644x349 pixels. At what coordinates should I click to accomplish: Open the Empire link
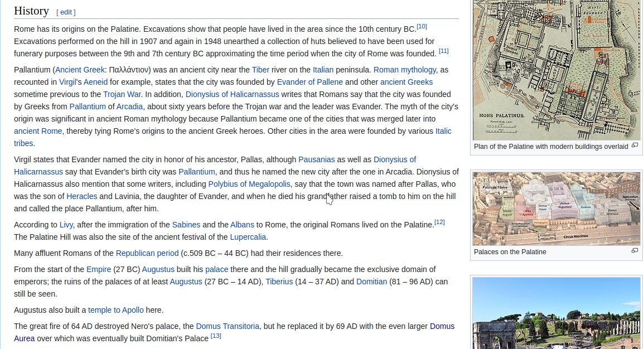(x=99, y=270)
